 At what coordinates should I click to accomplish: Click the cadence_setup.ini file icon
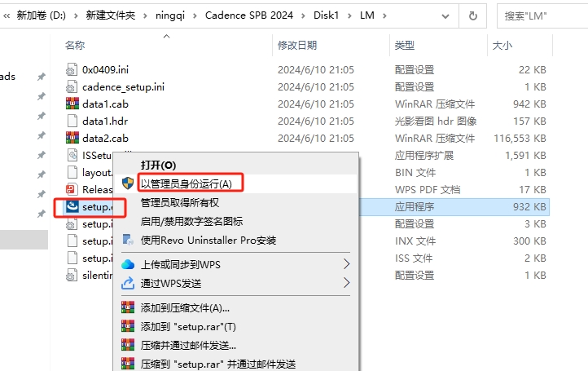pos(72,87)
